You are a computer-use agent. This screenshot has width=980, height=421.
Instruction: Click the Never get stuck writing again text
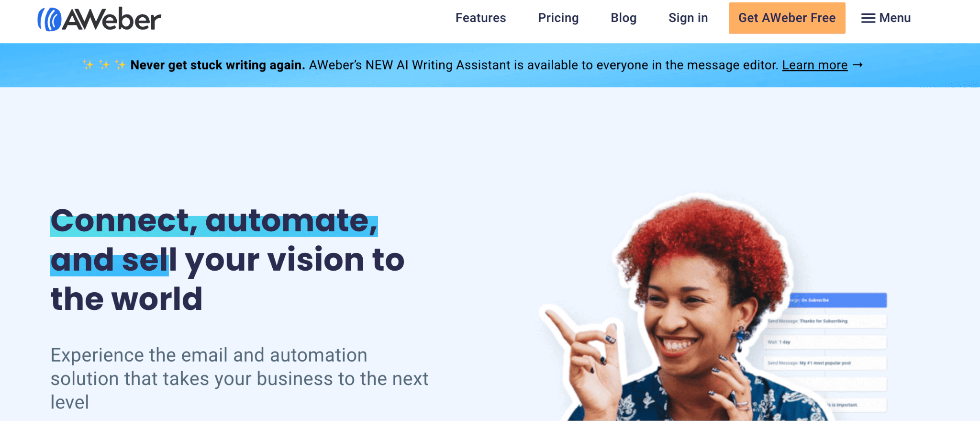click(218, 65)
